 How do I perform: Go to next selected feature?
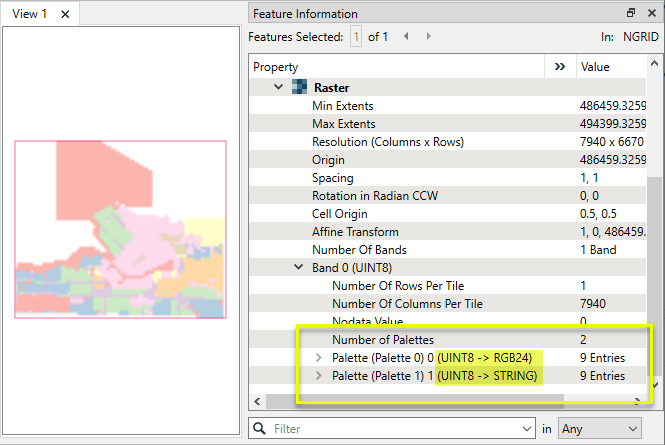pyautogui.click(x=429, y=36)
